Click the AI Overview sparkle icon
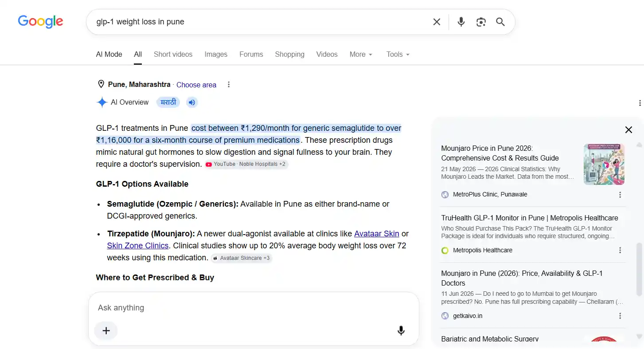The image size is (644, 349). [102, 102]
